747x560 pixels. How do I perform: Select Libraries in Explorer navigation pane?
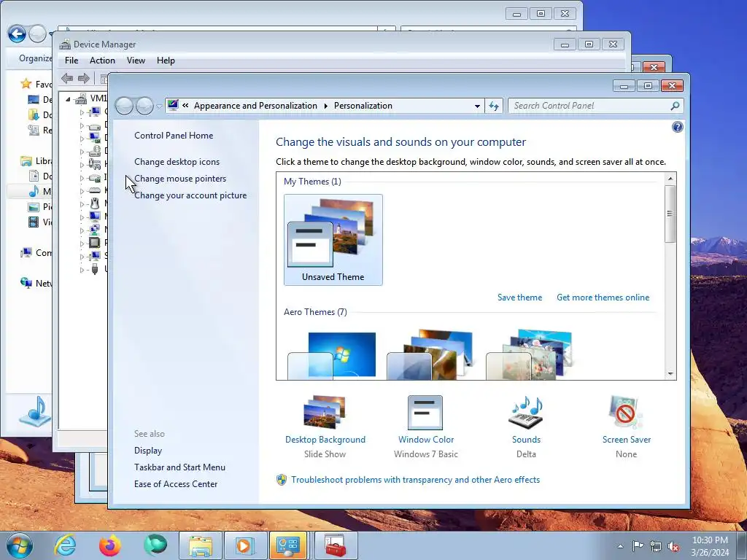click(x=36, y=161)
